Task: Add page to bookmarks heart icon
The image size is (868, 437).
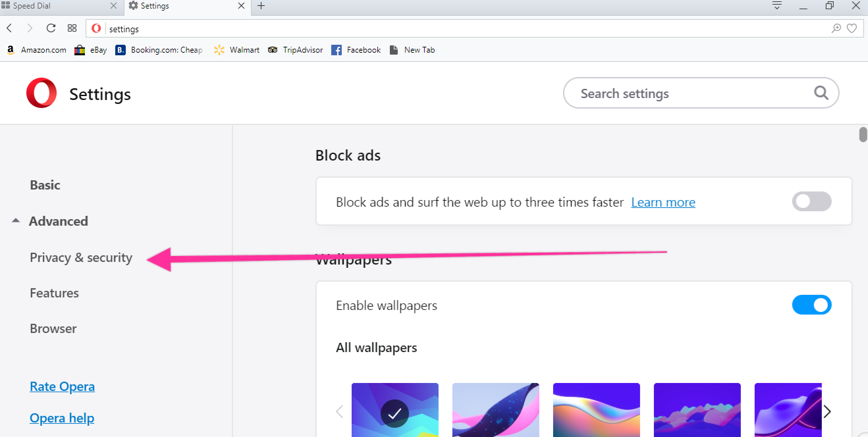Action: coord(852,28)
